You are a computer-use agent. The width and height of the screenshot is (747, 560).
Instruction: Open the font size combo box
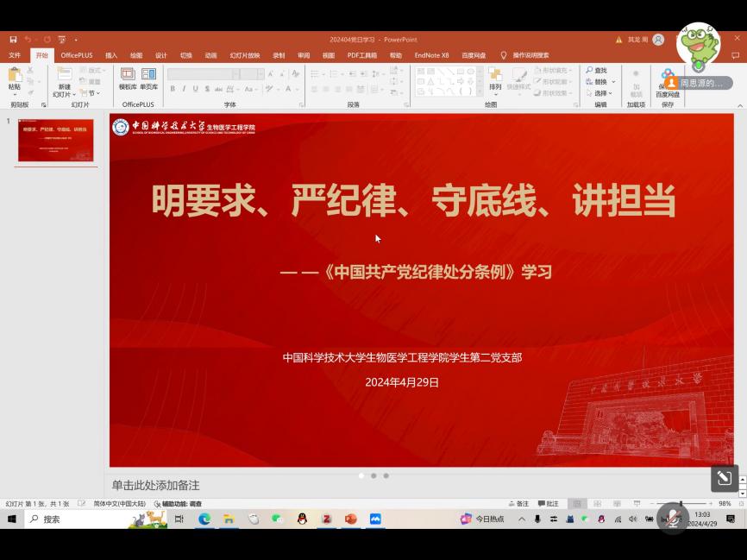(x=252, y=74)
